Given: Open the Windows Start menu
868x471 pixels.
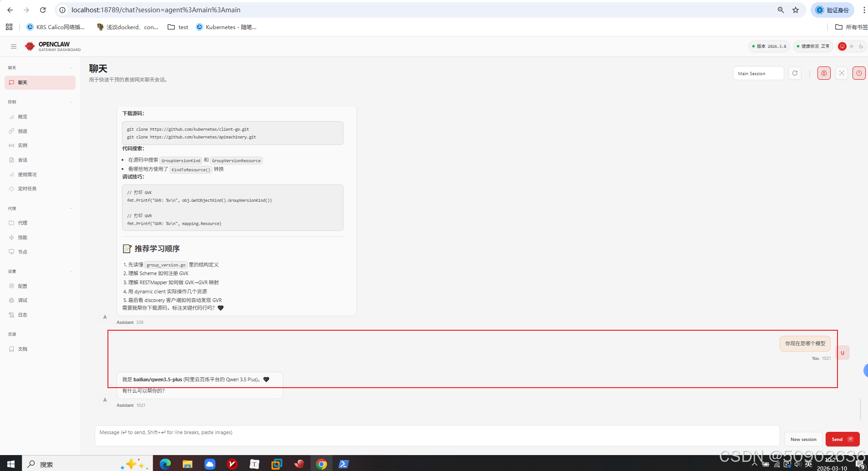Looking at the screenshot, I should click(x=11, y=464).
